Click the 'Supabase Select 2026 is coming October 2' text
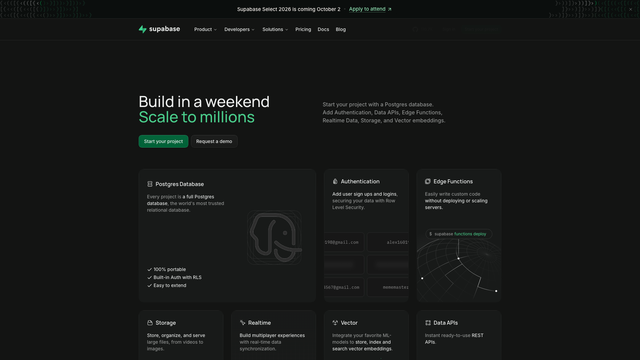 click(x=289, y=9)
